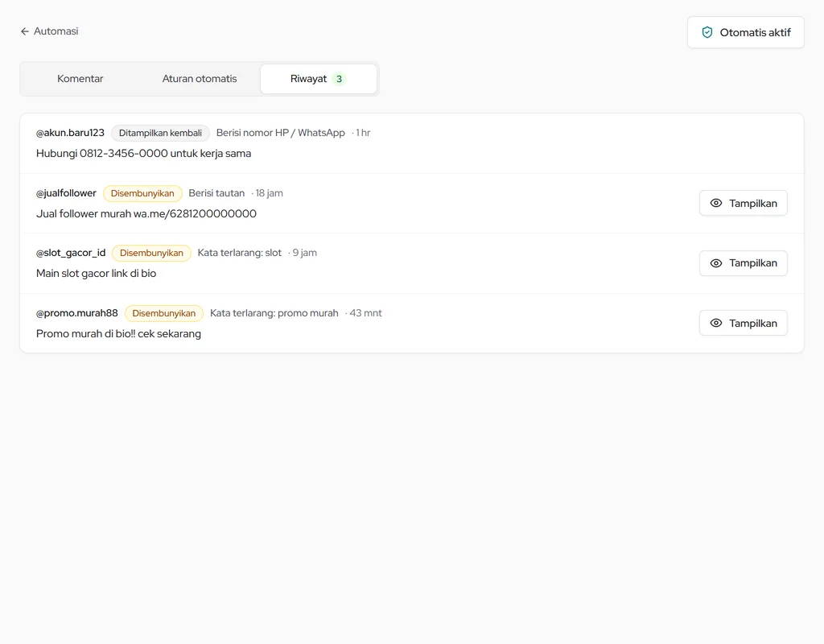Click the eye icon in @promo.murah88 row

[716, 323]
